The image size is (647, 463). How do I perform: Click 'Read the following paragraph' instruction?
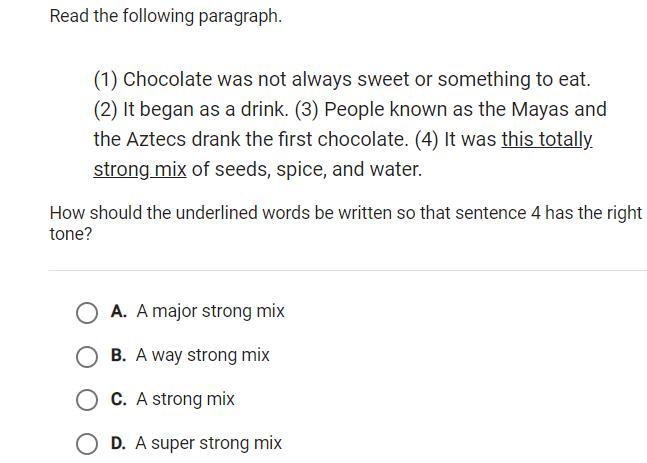point(166,17)
